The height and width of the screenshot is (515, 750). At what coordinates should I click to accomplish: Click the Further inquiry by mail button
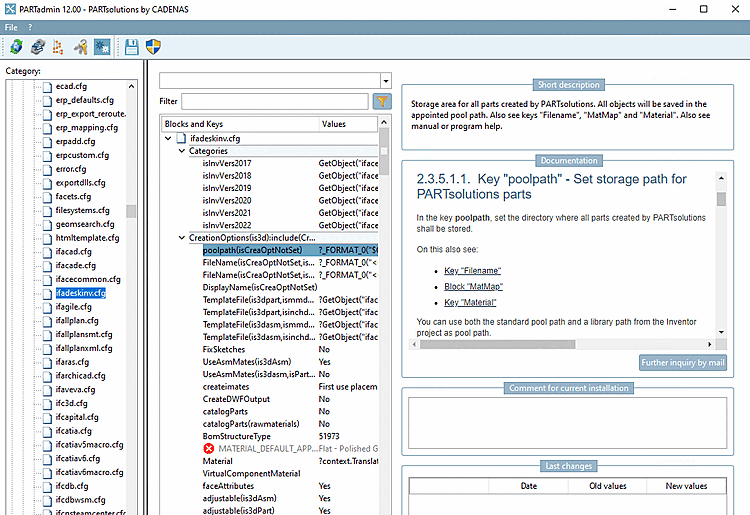coord(682,362)
